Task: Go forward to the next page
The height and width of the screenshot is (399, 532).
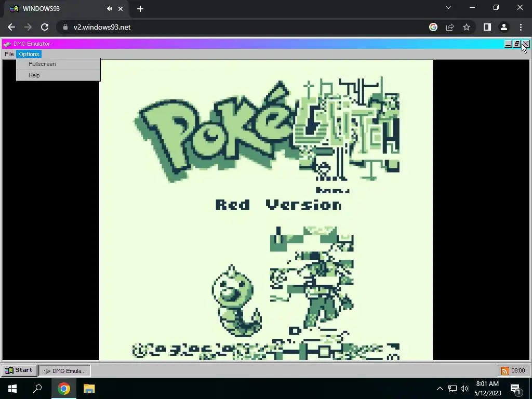Action: 28,27
